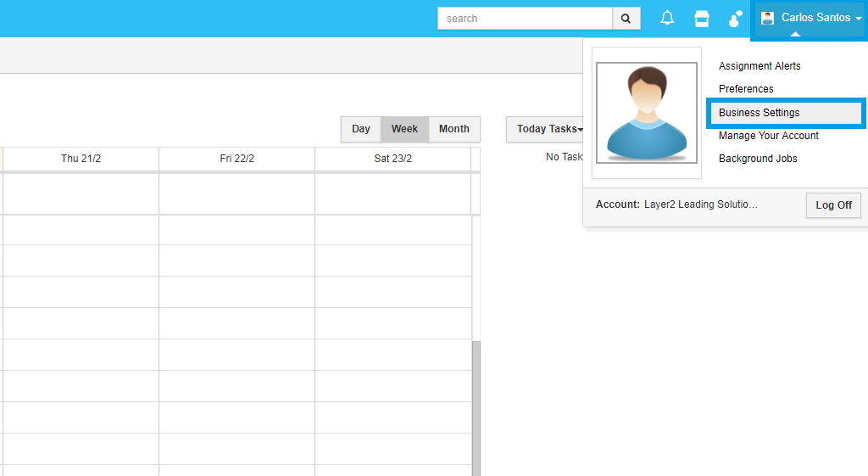Expand the Today Tasks dropdown
Screen dimensions: 868x476
coord(549,129)
